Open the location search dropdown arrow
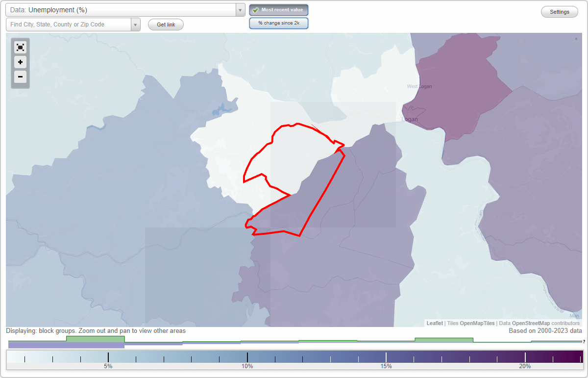This screenshot has width=588, height=378. click(x=136, y=25)
